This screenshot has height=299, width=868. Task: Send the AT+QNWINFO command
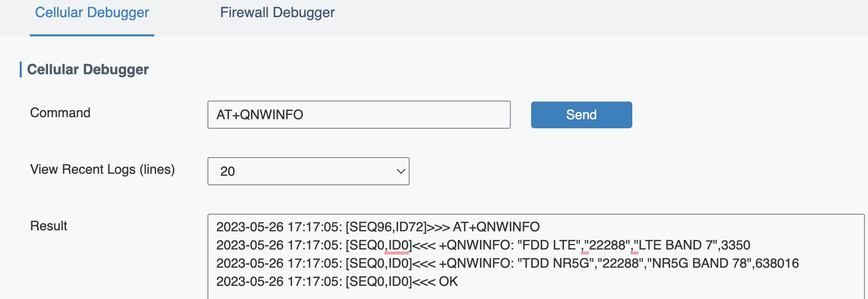click(581, 115)
